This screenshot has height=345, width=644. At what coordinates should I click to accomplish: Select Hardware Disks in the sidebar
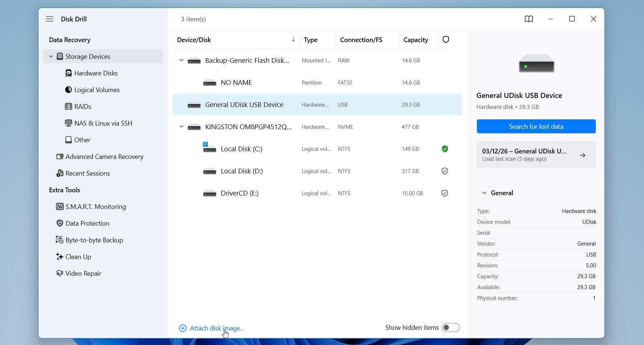click(x=96, y=73)
